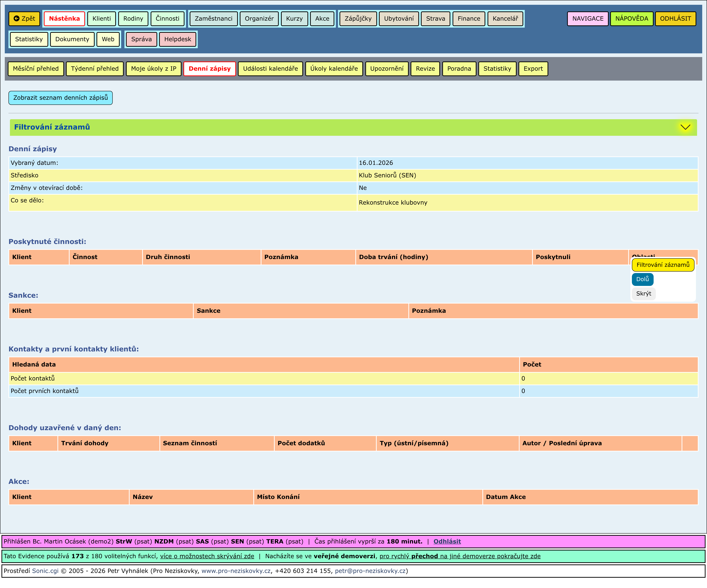Click the NÁPOVĚDA help button

(x=631, y=19)
